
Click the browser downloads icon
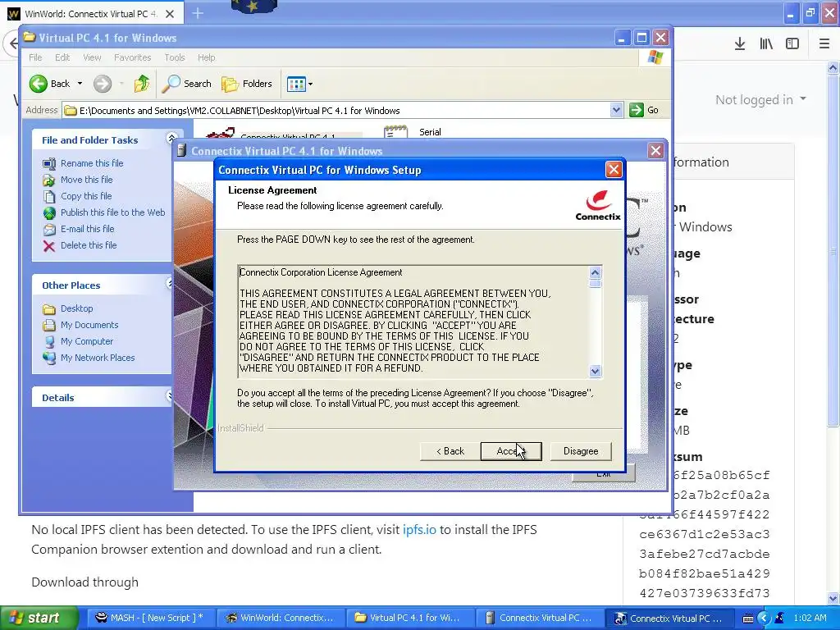[740, 44]
